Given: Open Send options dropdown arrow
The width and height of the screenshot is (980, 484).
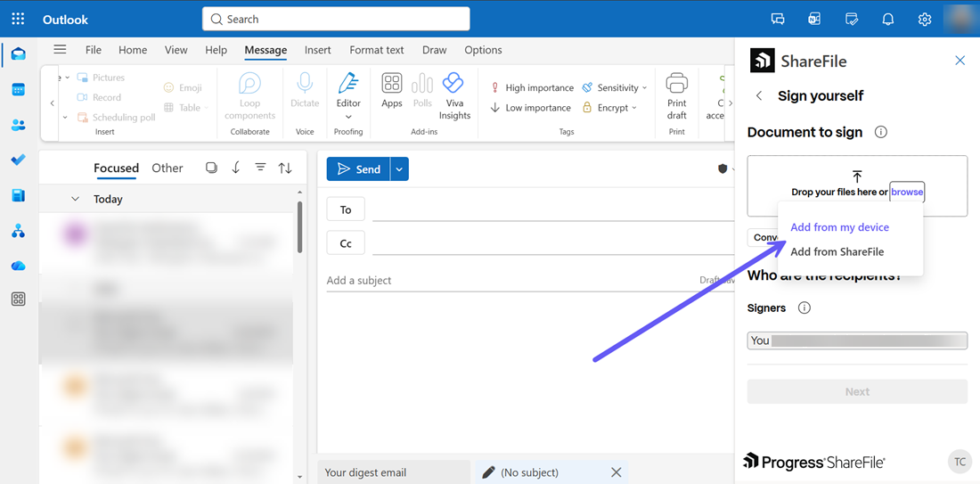Looking at the screenshot, I should 399,168.
